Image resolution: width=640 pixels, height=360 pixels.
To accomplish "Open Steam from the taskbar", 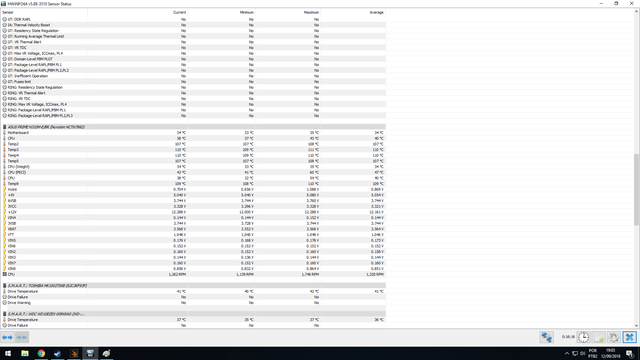I will tap(58, 353).
